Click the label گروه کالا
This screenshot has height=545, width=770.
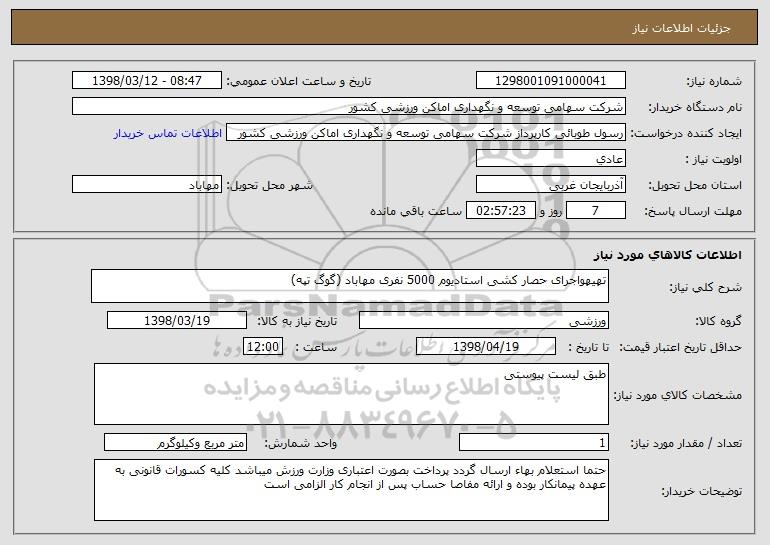pos(719,322)
